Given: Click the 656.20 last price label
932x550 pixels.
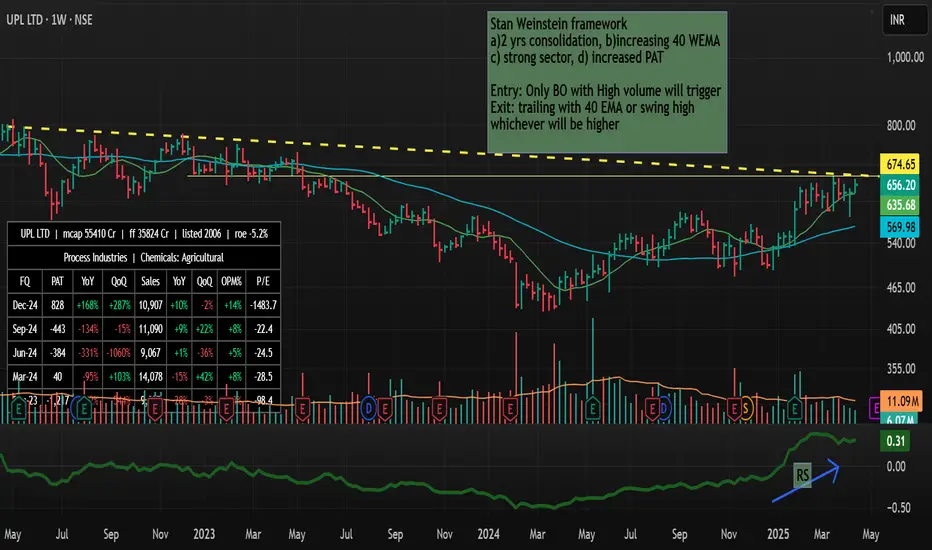Looking at the screenshot, I should pyautogui.click(x=900, y=185).
